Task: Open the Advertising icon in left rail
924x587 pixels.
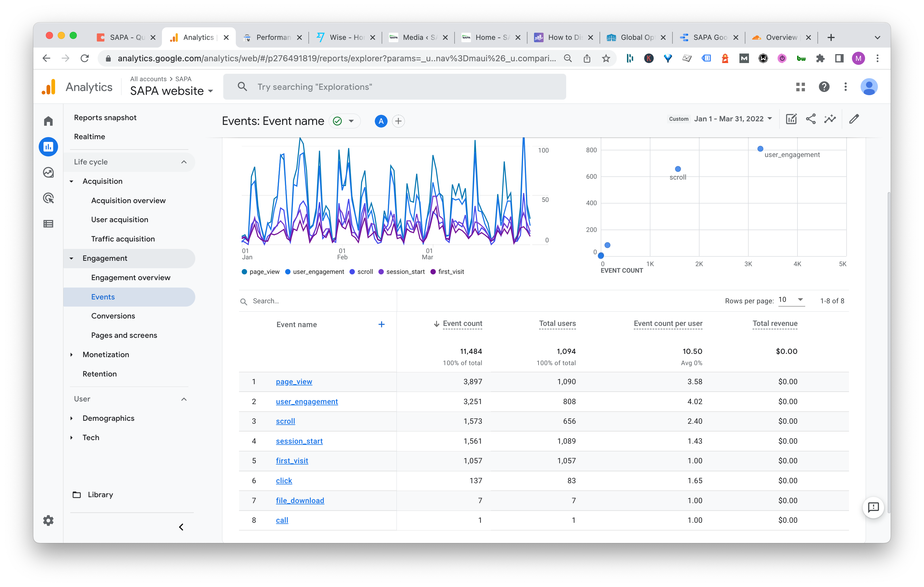Action: click(x=48, y=198)
